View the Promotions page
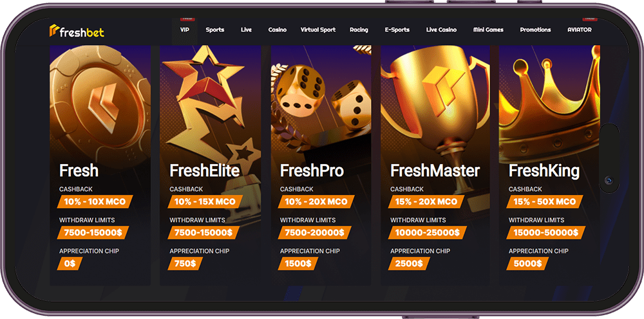Viewport: 644px width, 319px height. click(535, 30)
